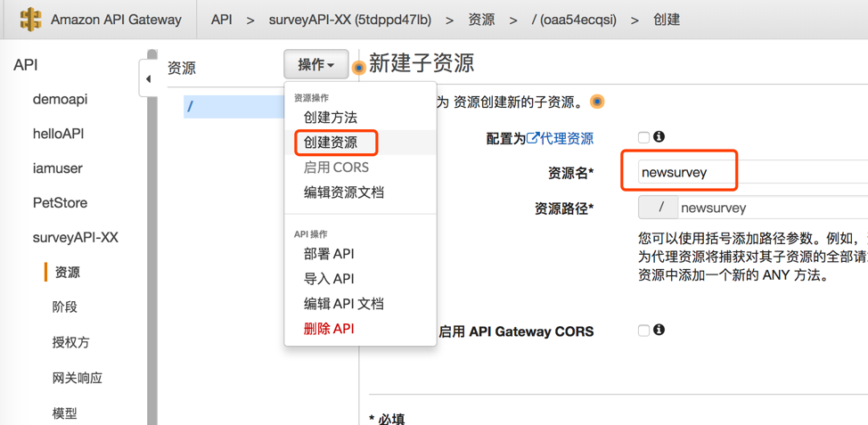This screenshot has width=868, height=425.
Task: Select 创建方法 from the menu
Action: pyautogui.click(x=331, y=118)
